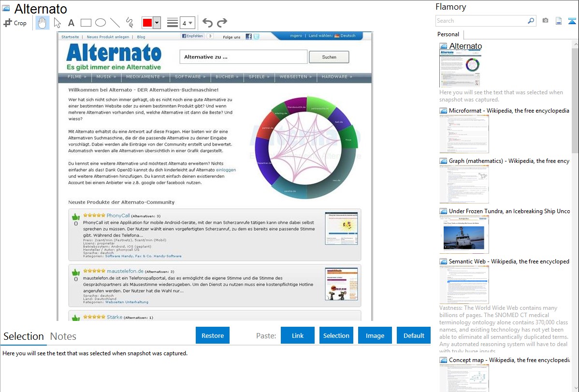579x392 pixels.
Task: Open the annotation color dropdown arrow
Action: pos(157,23)
